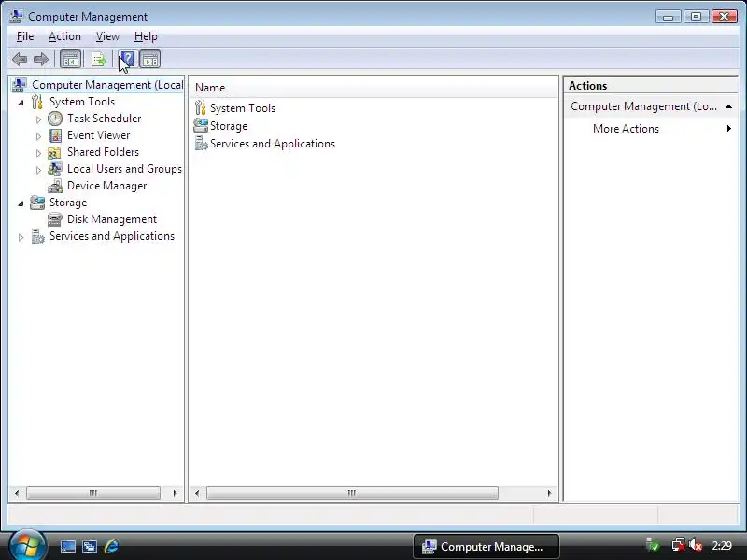
Task: Click Switch Between Windows quick launch icon
Action: (90, 546)
